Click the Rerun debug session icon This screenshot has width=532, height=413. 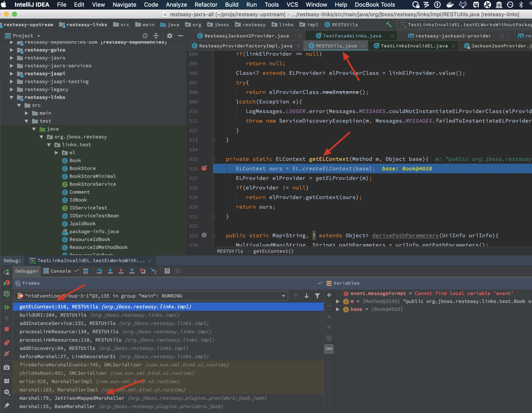click(7, 272)
